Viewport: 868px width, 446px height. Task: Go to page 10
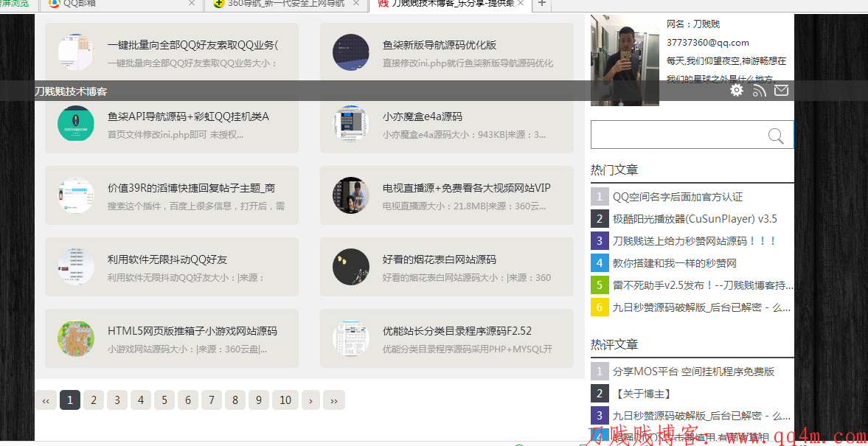click(285, 400)
